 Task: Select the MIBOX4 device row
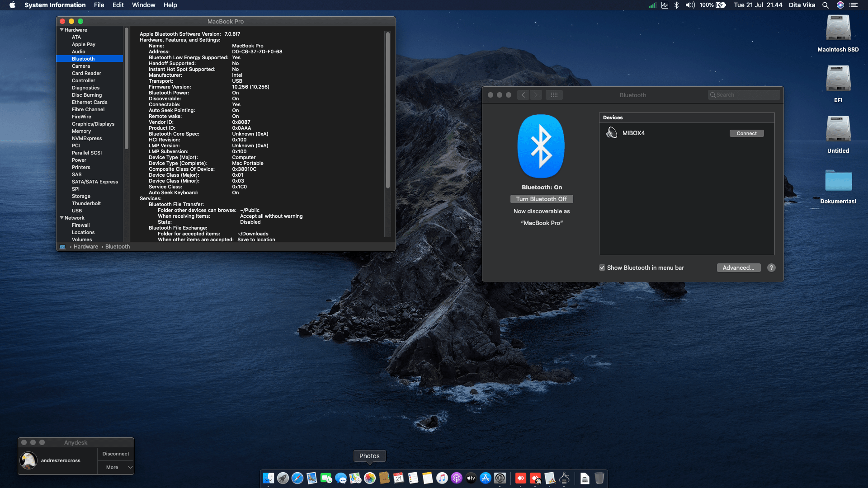point(686,133)
